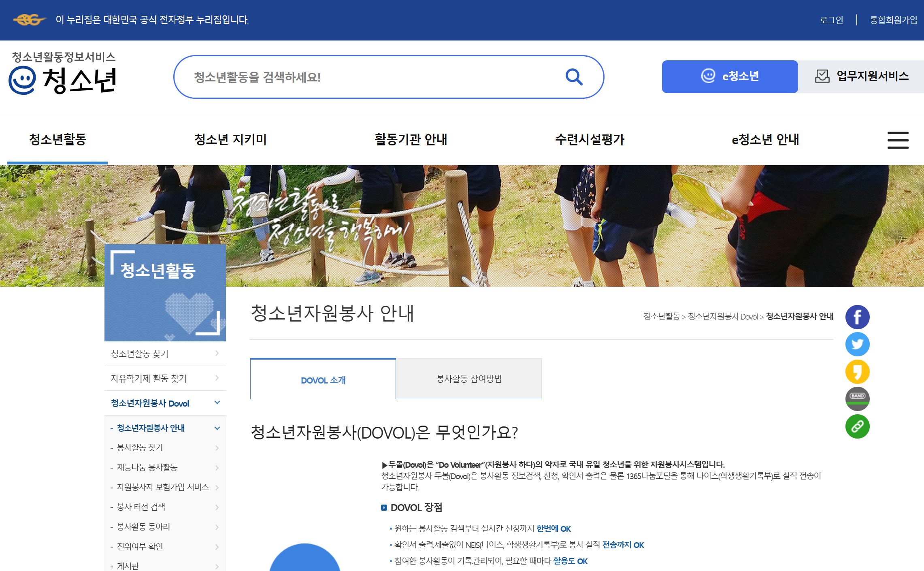The image size is (924, 571).
Task: Open the hamburger full menu icon
Action: 898,140
